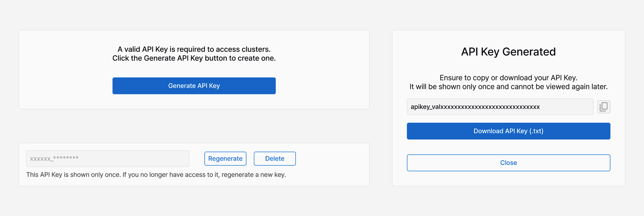Activate the blue Download API Key button
This screenshot has width=644, height=216.
point(508,131)
